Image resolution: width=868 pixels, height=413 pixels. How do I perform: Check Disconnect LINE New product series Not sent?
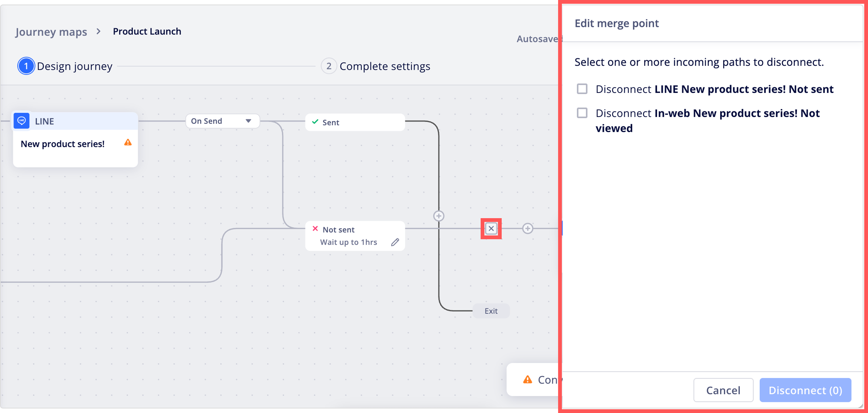(x=582, y=89)
